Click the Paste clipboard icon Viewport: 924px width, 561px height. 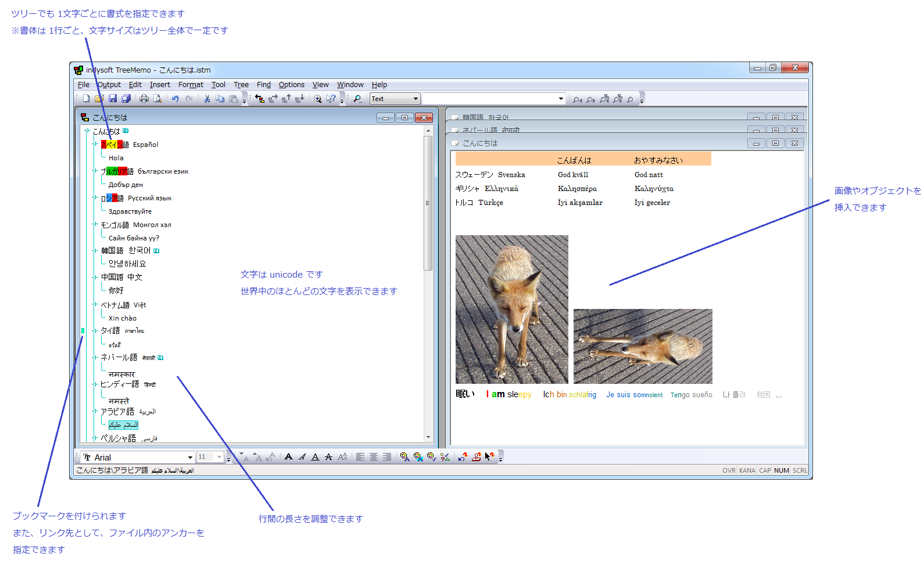click(x=233, y=99)
